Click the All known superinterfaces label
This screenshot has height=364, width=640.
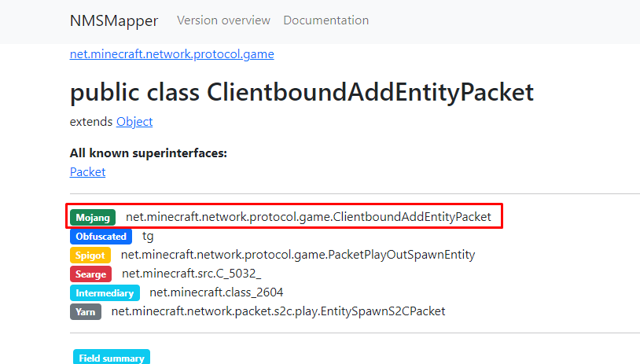[148, 153]
